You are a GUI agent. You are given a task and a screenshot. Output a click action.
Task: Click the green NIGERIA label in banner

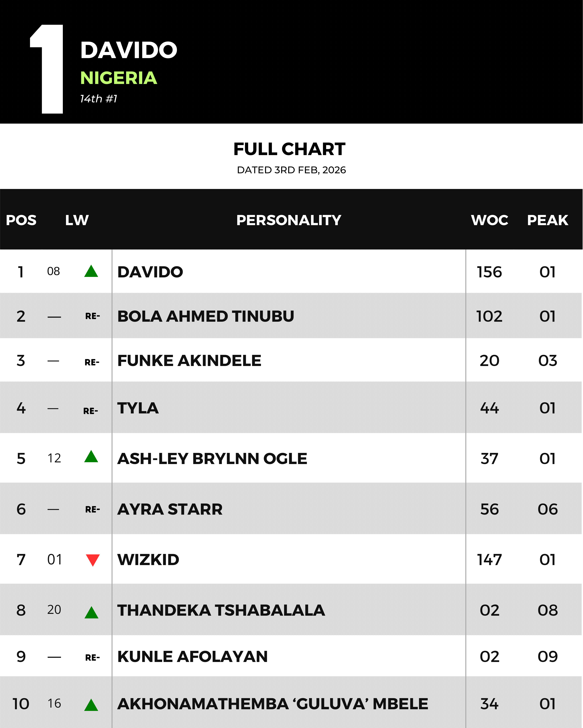tap(118, 78)
